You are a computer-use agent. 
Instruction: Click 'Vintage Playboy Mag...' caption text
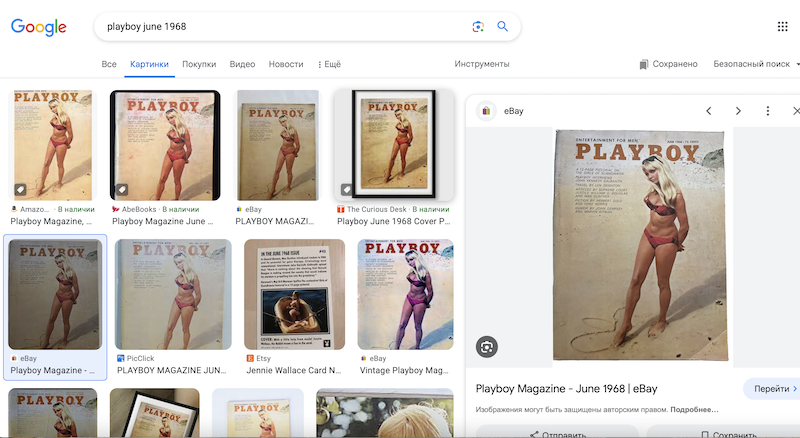tap(404, 371)
